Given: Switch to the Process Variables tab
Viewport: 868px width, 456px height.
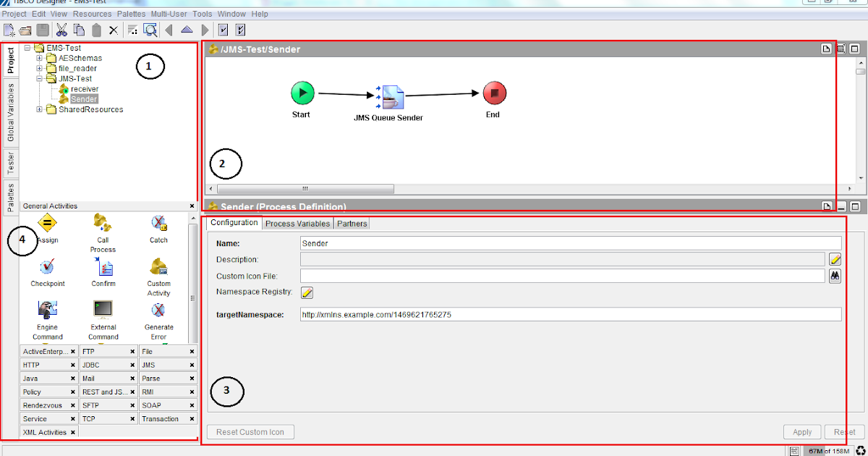Looking at the screenshot, I should click(x=297, y=223).
